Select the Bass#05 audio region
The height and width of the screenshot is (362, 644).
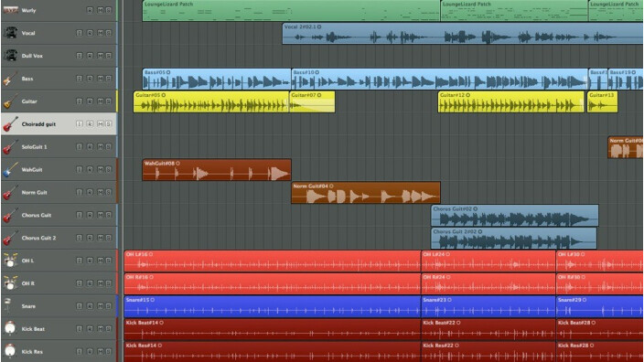(x=217, y=80)
